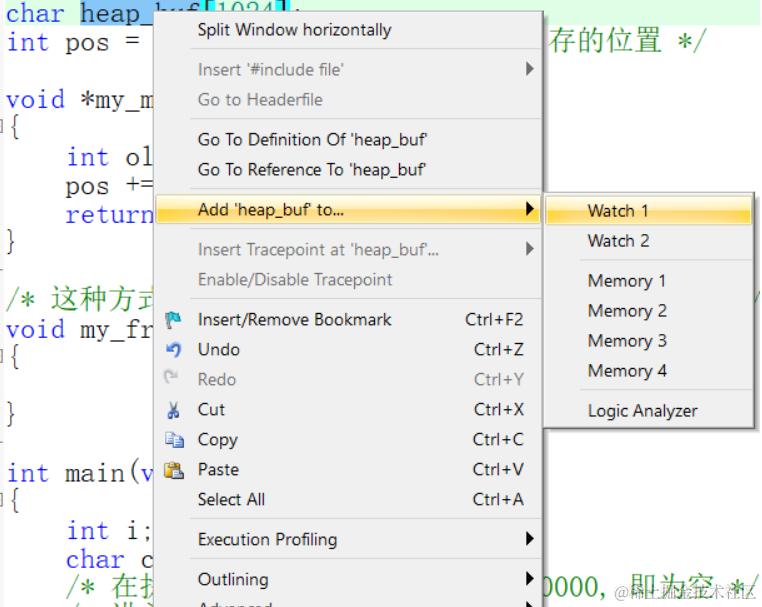This screenshot has height=607, width=762.
Task: Add heap_buf to Watch 2
Action: [x=649, y=241]
